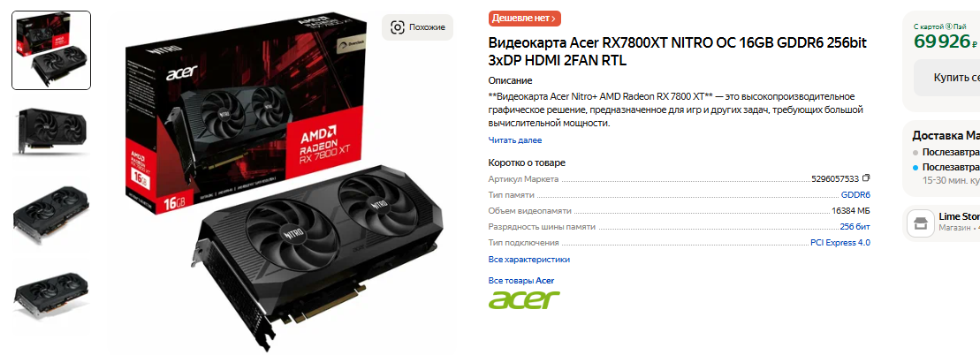Click the camera icon for similar items
Screen dimensions: 980x355
(x=397, y=26)
